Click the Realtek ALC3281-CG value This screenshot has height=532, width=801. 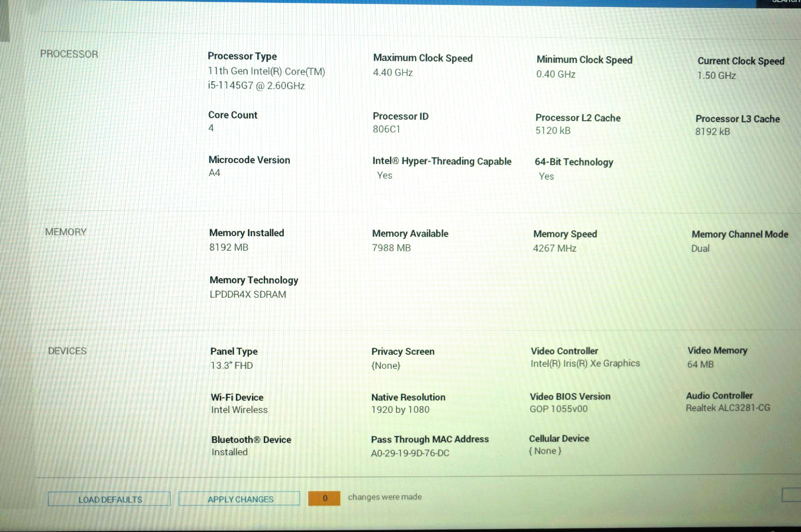tap(728, 408)
